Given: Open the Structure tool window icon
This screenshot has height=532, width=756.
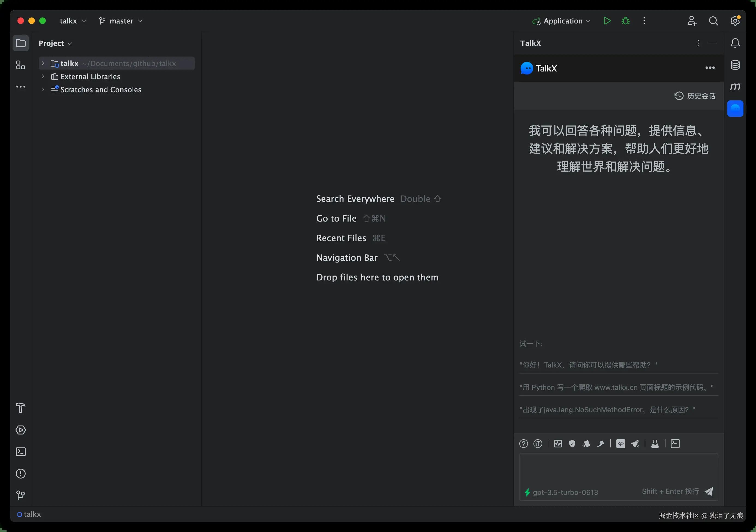Looking at the screenshot, I should coord(20,65).
